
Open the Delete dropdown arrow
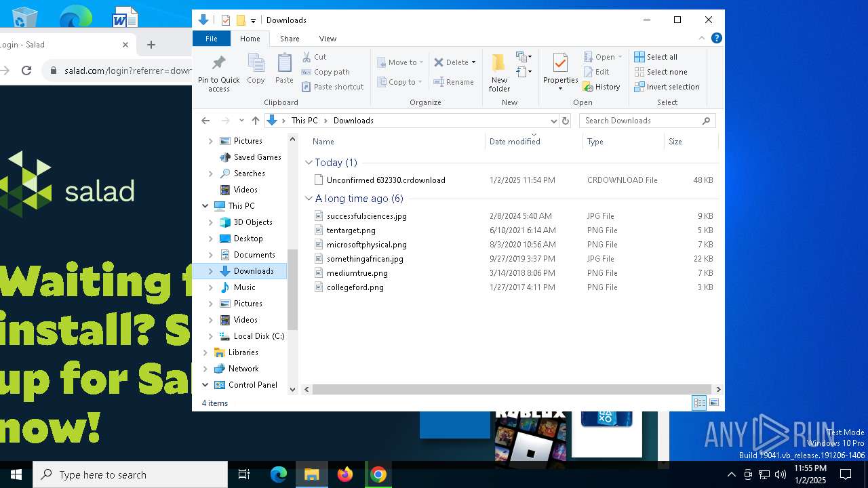coord(473,62)
